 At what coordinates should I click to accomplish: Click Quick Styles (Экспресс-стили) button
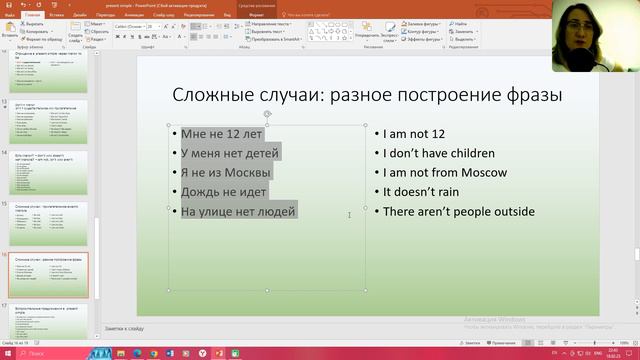click(x=390, y=32)
